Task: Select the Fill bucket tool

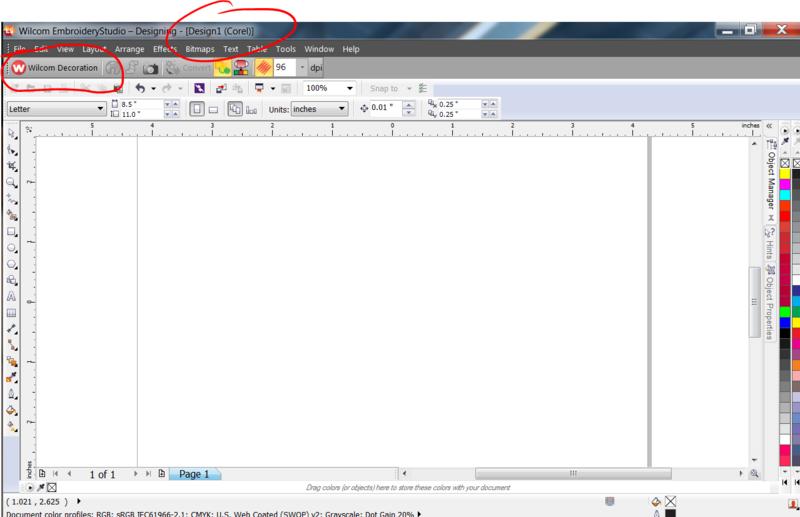Action: click(x=11, y=410)
